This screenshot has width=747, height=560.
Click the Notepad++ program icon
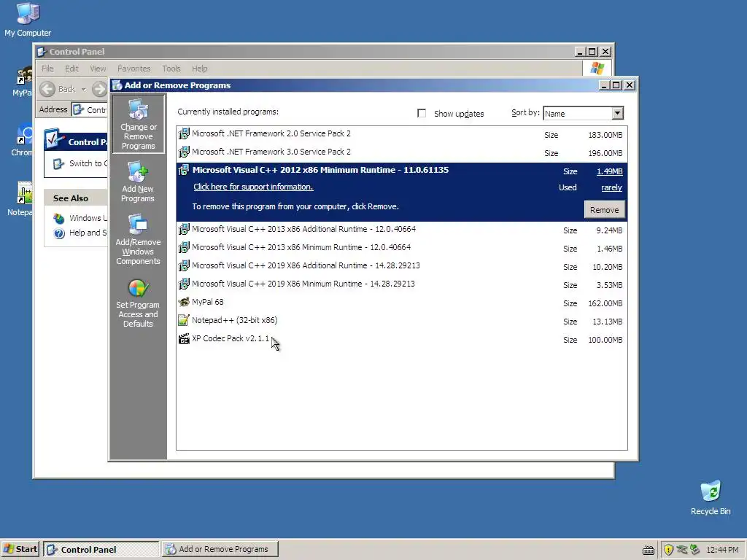tap(183, 320)
